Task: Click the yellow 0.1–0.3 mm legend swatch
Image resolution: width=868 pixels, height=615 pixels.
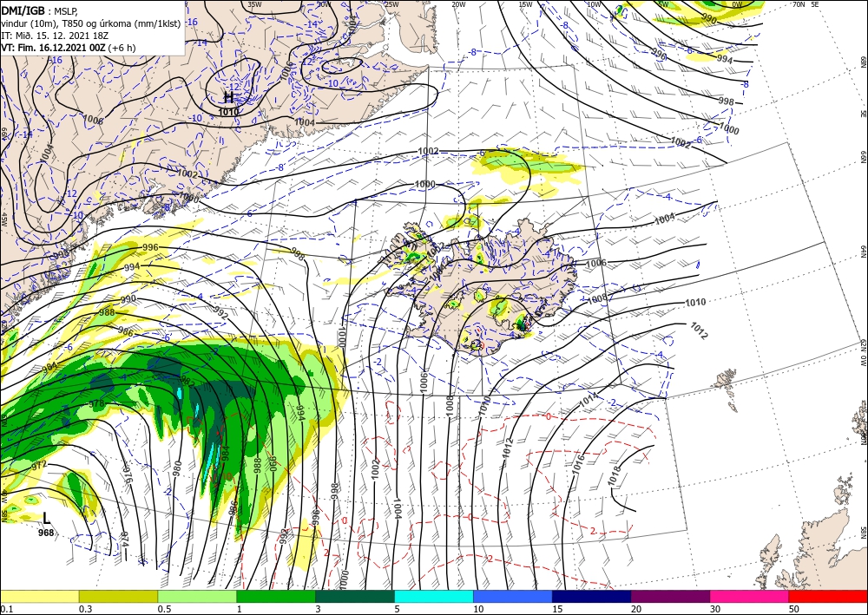Action: tap(40, 596)
